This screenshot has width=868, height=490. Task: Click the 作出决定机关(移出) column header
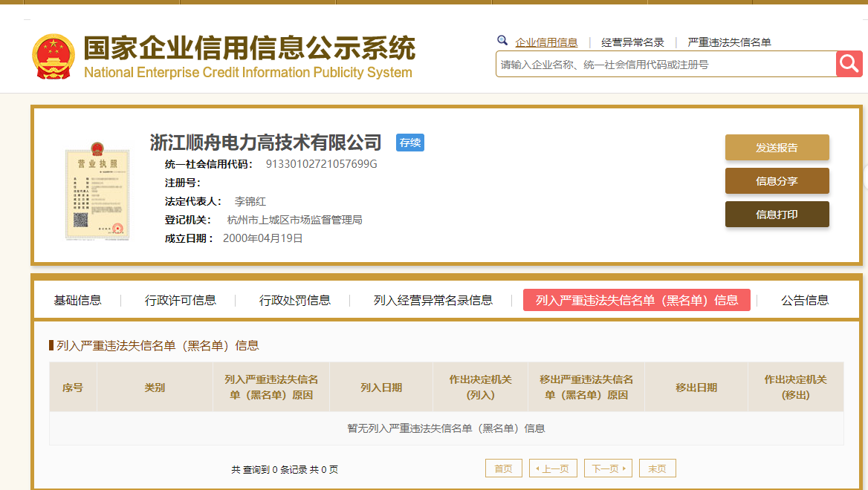(x=795, y=388)
